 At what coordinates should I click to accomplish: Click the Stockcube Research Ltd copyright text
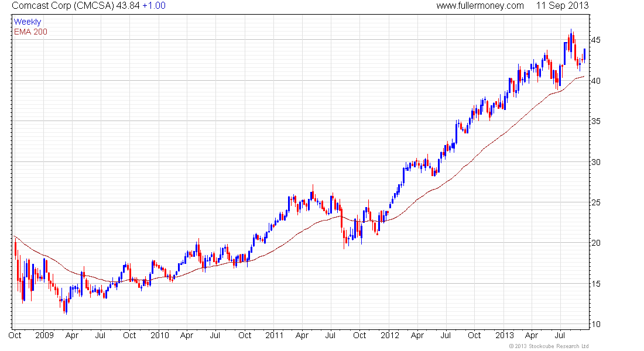(549, 346)
